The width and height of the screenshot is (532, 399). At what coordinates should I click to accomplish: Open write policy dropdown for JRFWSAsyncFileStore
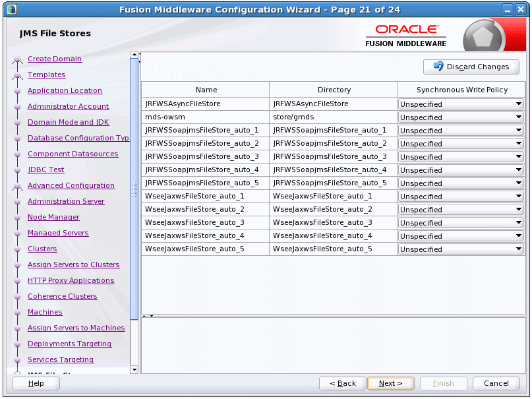click(461, 104)
